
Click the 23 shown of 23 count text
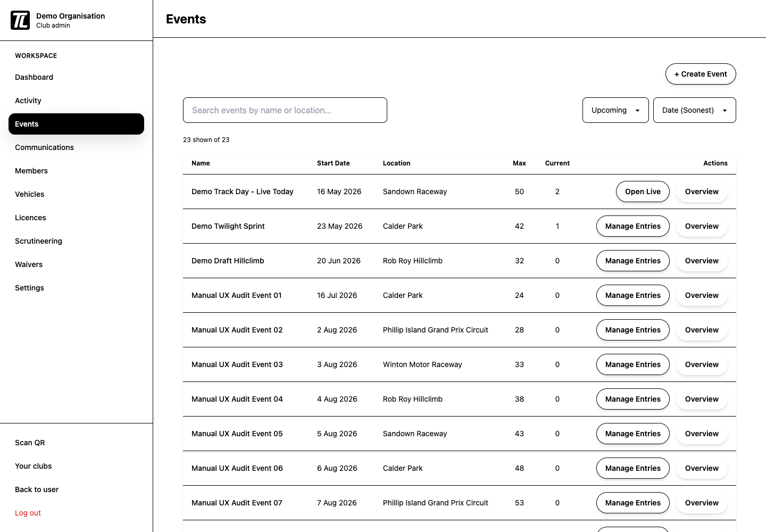click(x=206, y=140)
